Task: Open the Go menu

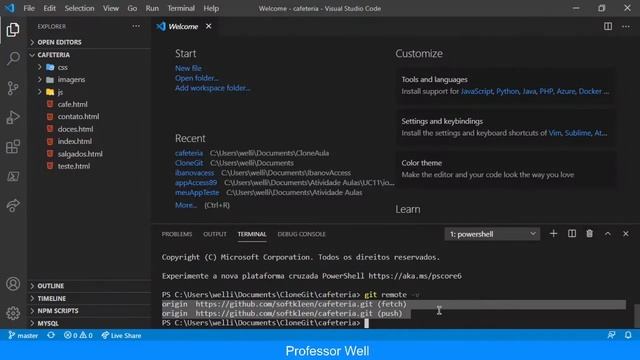Action: [x=132, y=8]
